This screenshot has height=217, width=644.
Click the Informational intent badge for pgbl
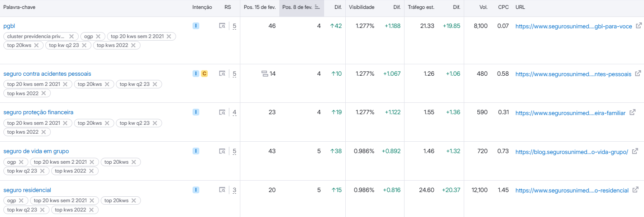pos(195,26)
